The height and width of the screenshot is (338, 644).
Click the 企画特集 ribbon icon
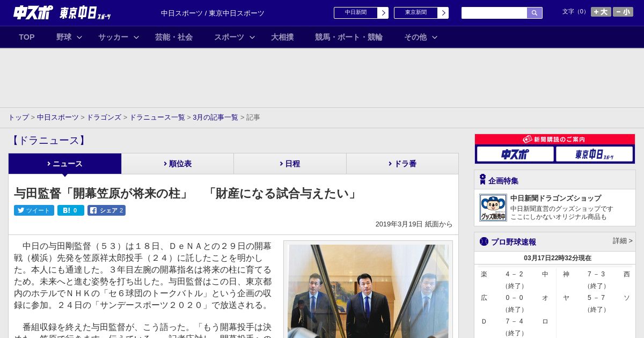(x=482, y=180)
